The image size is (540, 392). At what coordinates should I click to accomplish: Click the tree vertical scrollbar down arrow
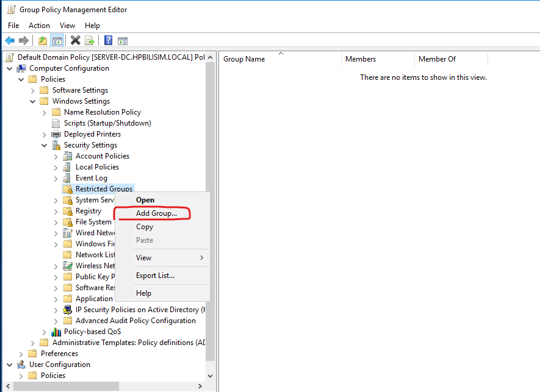211,376
